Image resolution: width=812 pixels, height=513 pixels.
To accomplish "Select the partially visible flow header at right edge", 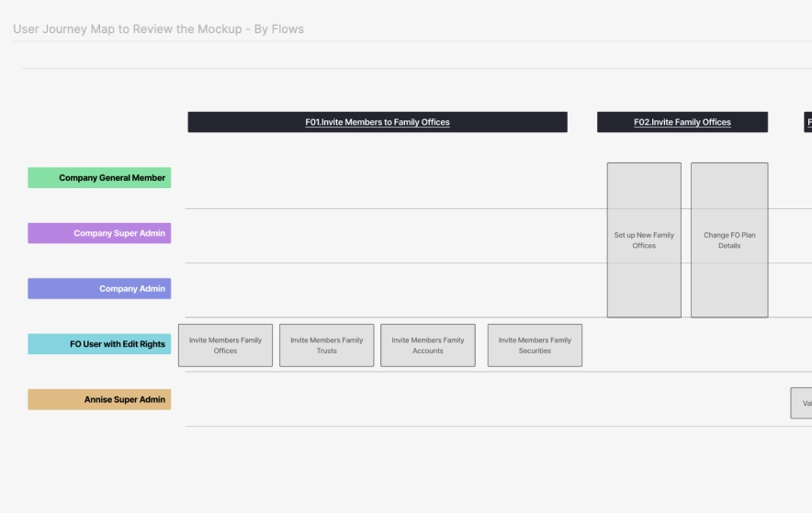I will point(807,122).
